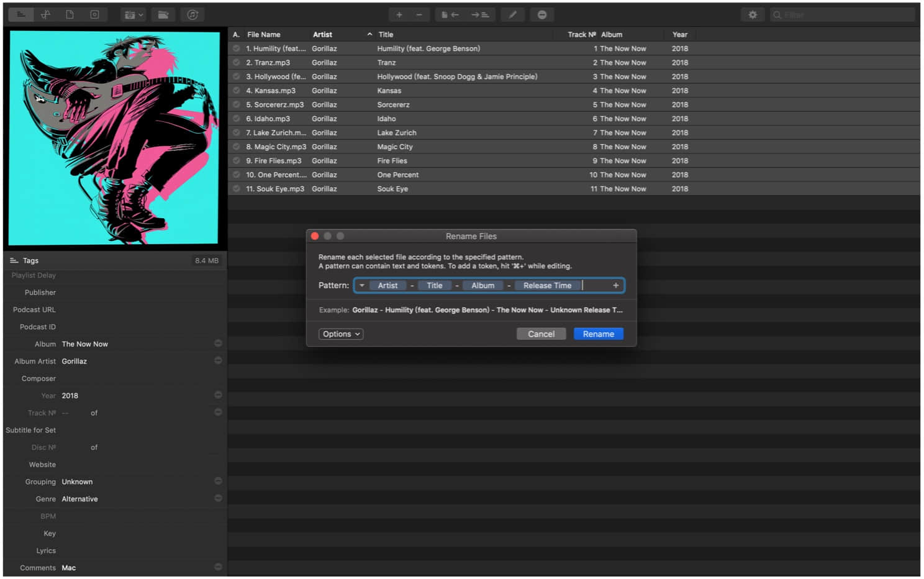Image resolution: width=924 pixels, height=579 pixels.
Task: Sort by the Artist column header
Action: click(342, 35)
